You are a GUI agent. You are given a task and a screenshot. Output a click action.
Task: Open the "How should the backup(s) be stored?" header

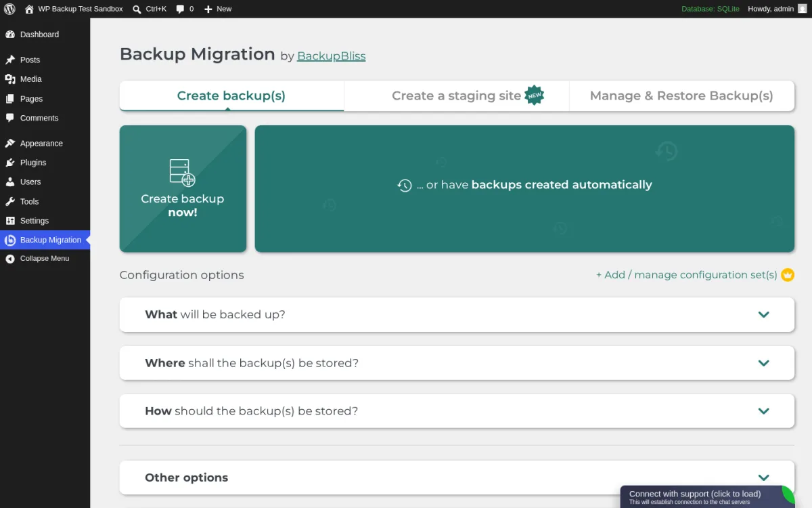[457, 411]
